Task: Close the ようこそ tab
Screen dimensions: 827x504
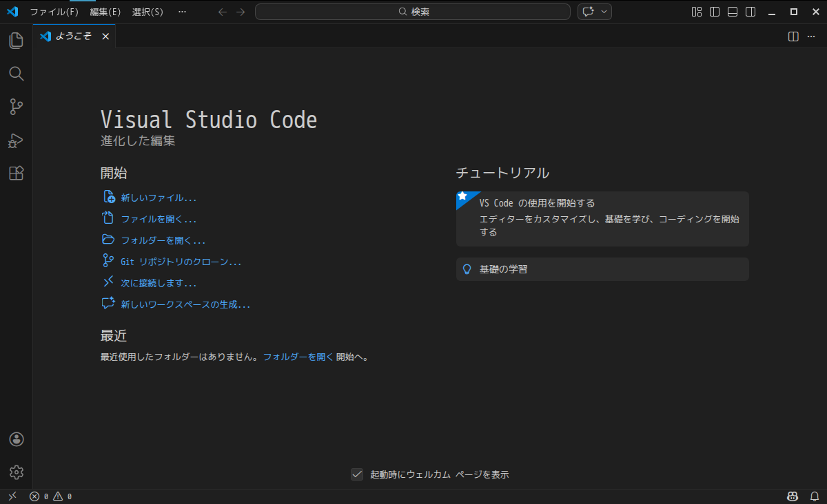Action: pyautogui.click(x=105, y=36)
